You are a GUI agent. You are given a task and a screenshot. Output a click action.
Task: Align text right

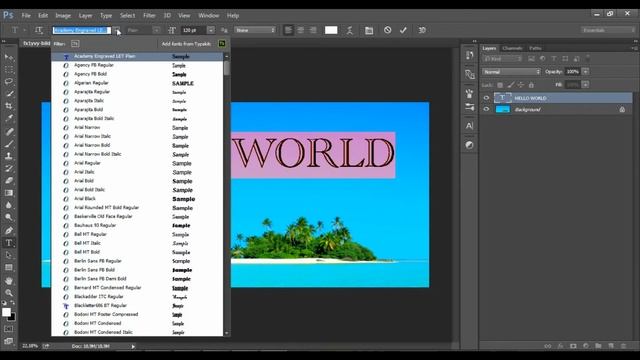tap(313, 30)
